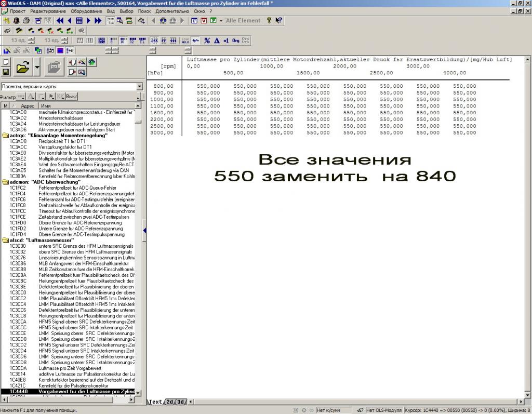Select row 1C421C Kennfeld Pulsationskorrektur

68,386
